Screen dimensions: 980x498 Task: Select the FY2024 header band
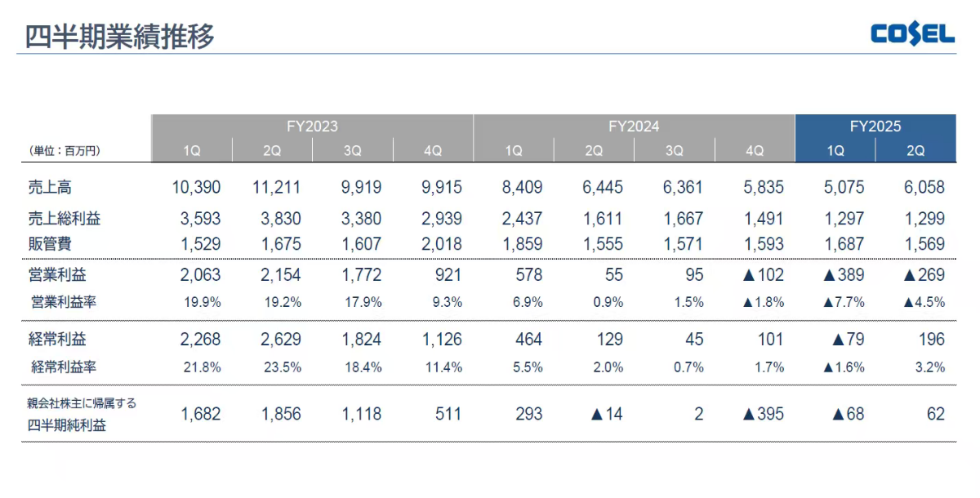click(634, 127)
